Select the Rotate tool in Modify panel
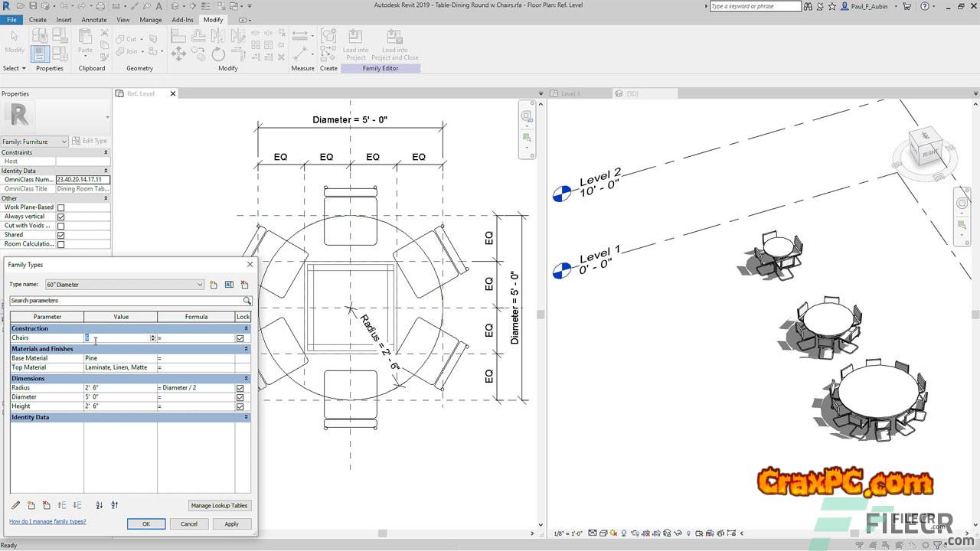980x551 pixels. [219, 54]
